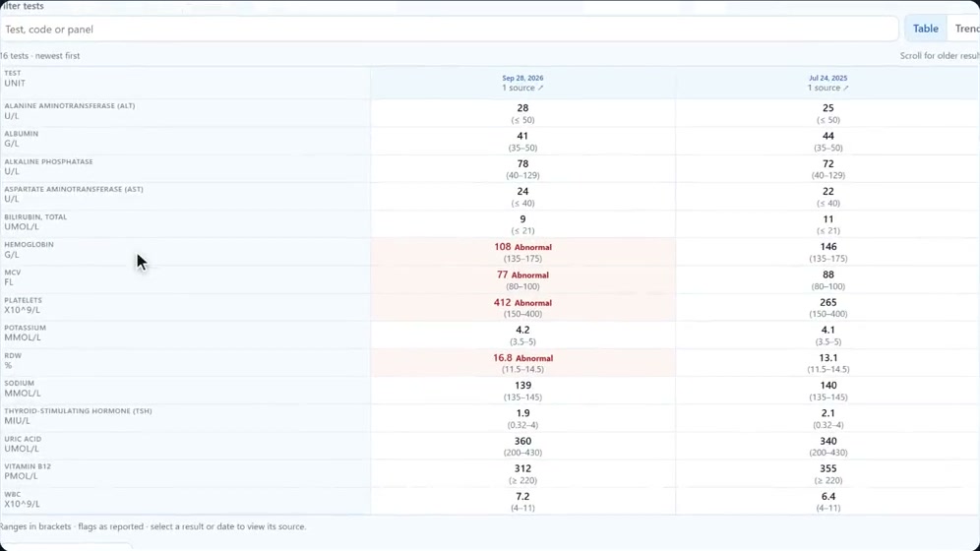Select ALT result 25
The height and width of the screenshot is (551, 980).
828,108
